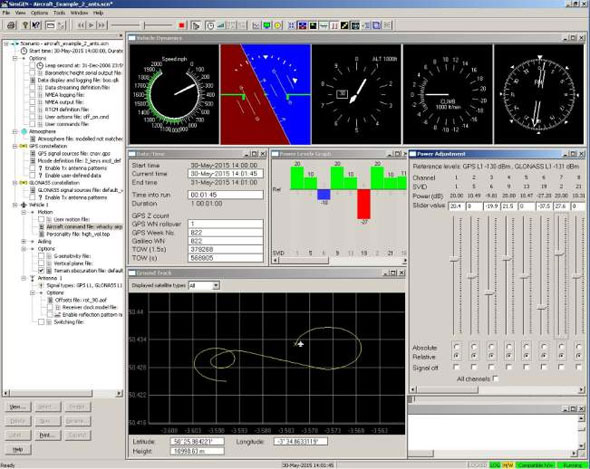Click the red pause-bars icon in toolbar
This screenshot has width=590, height=469.
point(334,26)
